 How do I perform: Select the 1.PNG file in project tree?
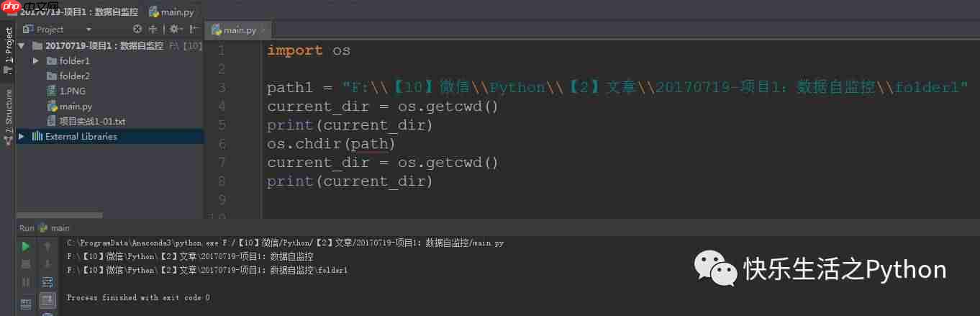[x=72, y=91]
